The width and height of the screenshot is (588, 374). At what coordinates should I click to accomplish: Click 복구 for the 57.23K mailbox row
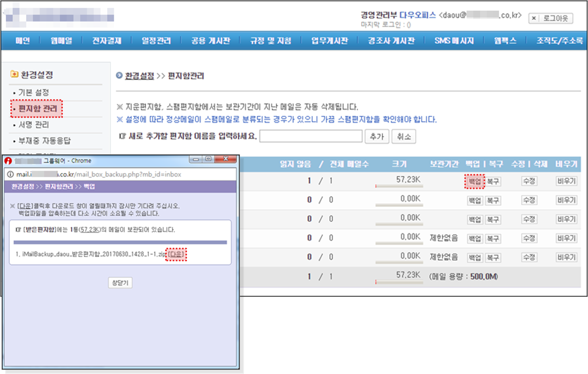click(x=493, y=181)
